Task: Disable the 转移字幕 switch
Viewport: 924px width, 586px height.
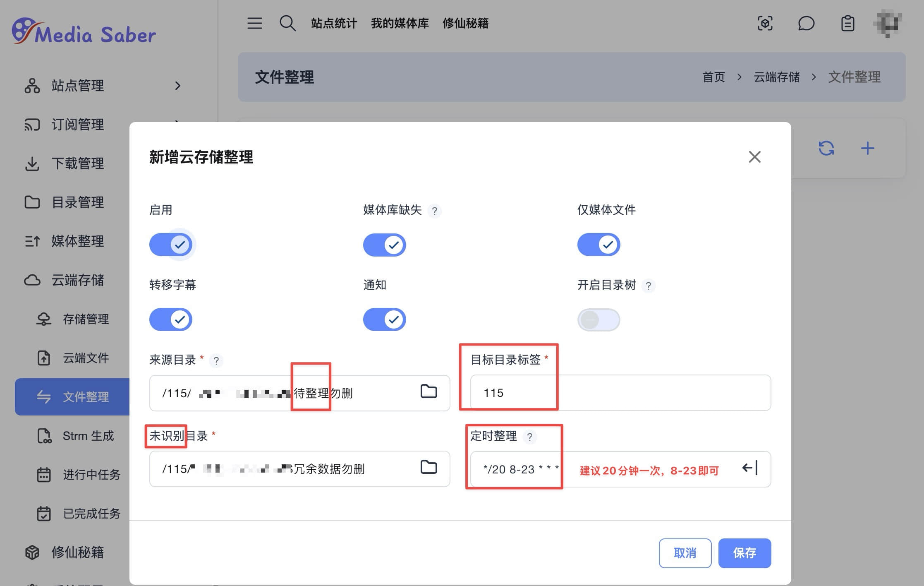Action: (x=171, y=319)
